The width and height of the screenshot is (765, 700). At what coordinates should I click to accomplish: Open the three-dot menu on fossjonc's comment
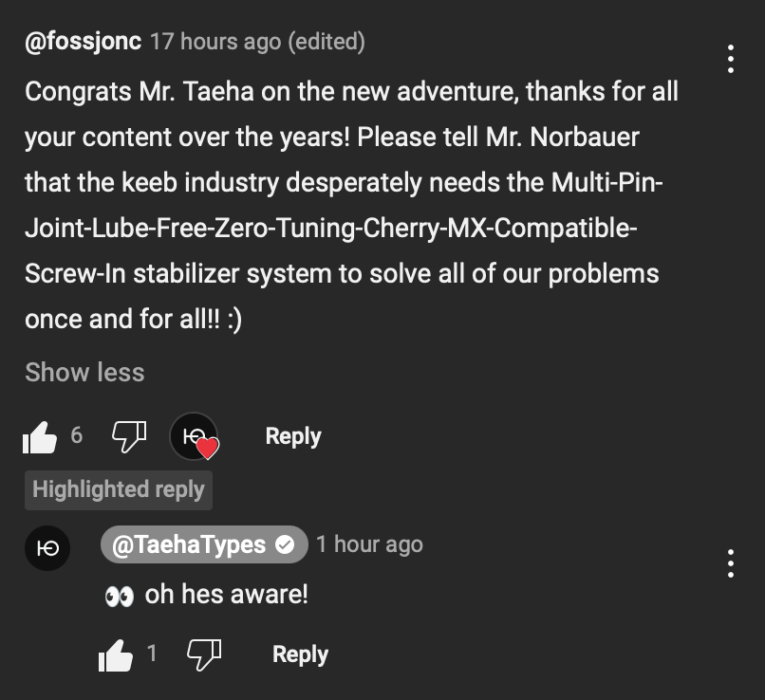[730, 59]
